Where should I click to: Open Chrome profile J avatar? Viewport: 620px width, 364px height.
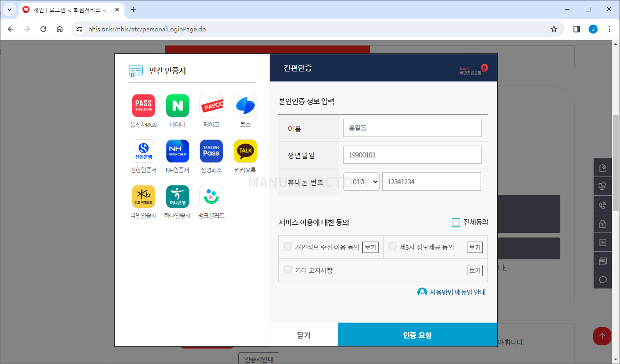click(x=593, y=29)
